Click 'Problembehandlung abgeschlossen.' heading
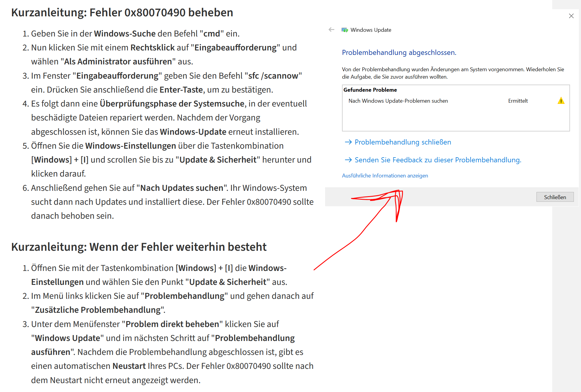The height and width of the screenshot is (392, 581). tap(399, 53)
